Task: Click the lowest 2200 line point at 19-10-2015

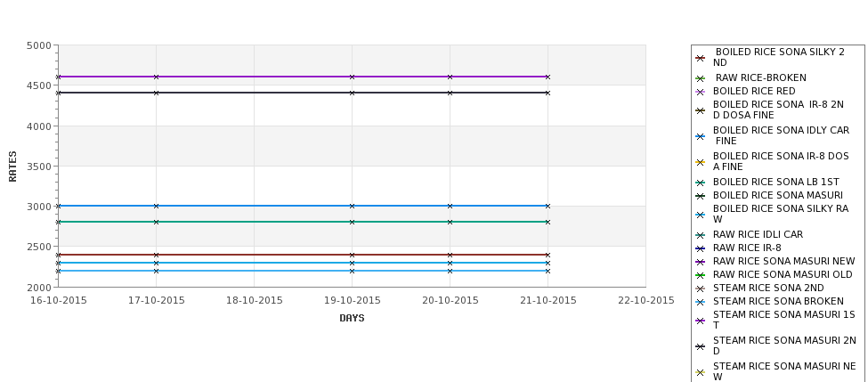Action: (352, 272)
